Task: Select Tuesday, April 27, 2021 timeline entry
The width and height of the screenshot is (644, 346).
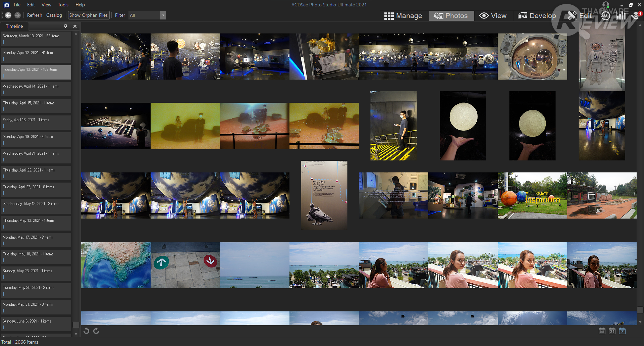Action: 36,190
